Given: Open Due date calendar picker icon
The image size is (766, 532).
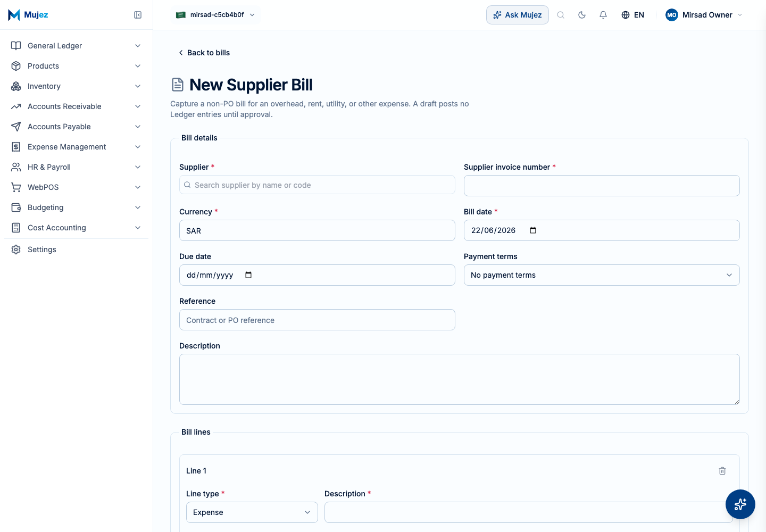Looking at the screenshot, I should point(248,275).
